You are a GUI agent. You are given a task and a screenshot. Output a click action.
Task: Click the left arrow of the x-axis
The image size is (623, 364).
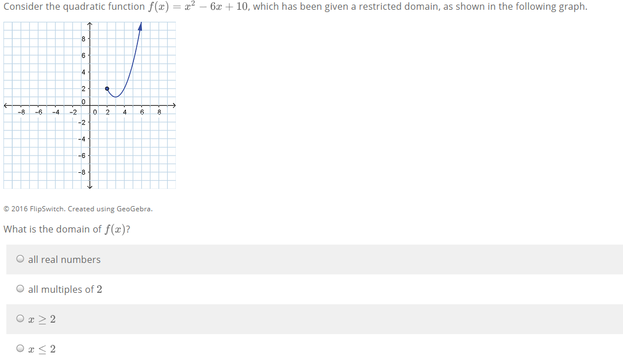pos(5,105)
